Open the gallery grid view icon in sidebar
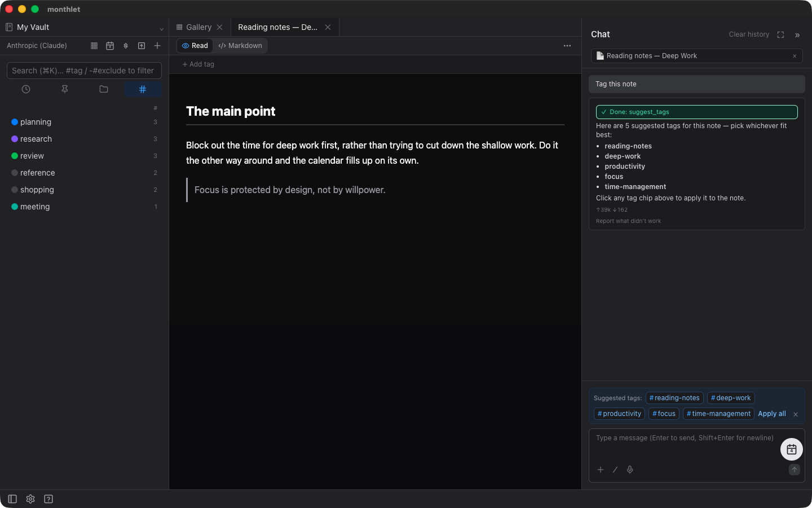 coord(94,46)
